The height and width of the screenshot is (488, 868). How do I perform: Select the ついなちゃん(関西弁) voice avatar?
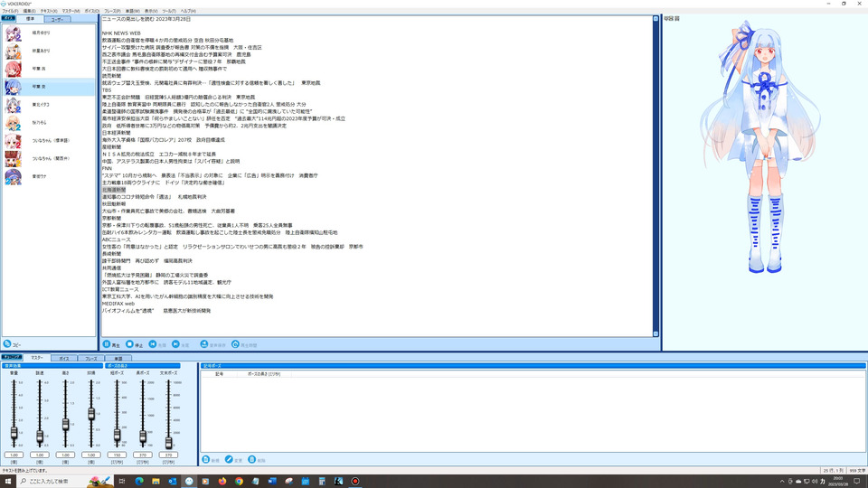(x=14, y=158)
